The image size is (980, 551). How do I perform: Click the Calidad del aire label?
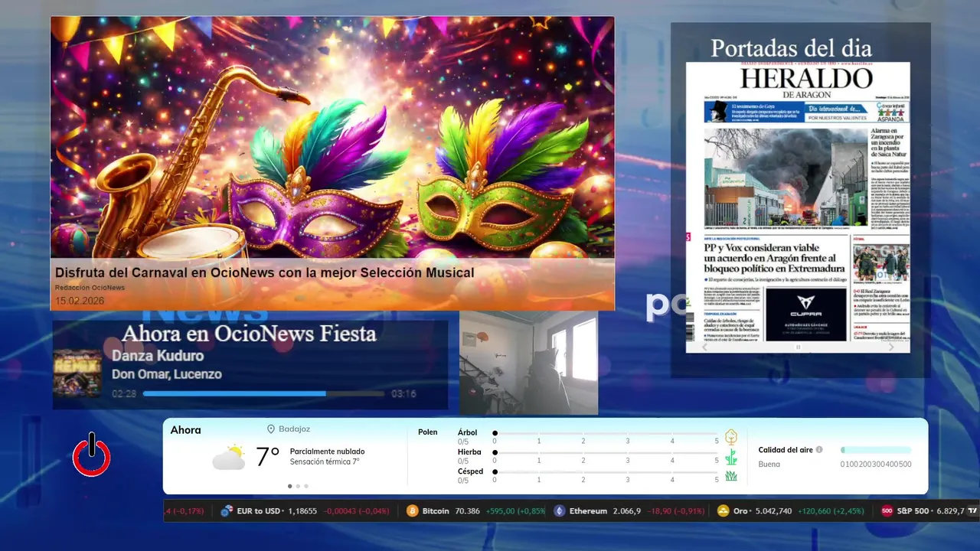click(786, 450)
